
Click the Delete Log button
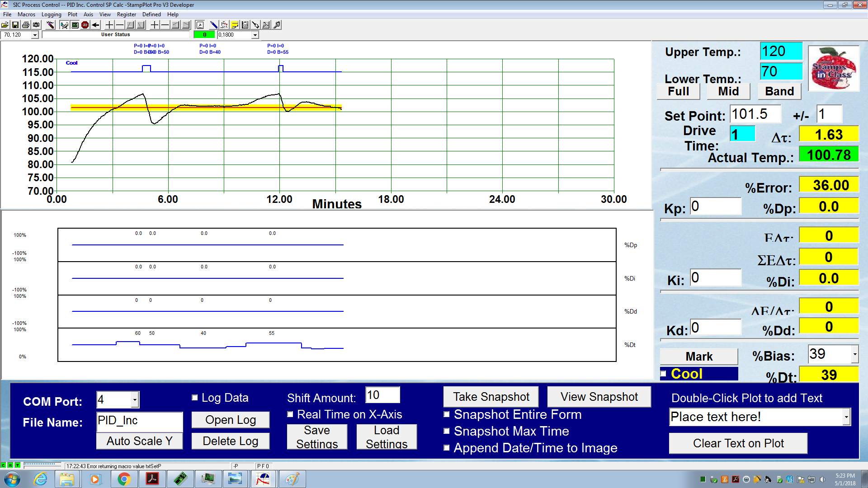click(231, 441)
